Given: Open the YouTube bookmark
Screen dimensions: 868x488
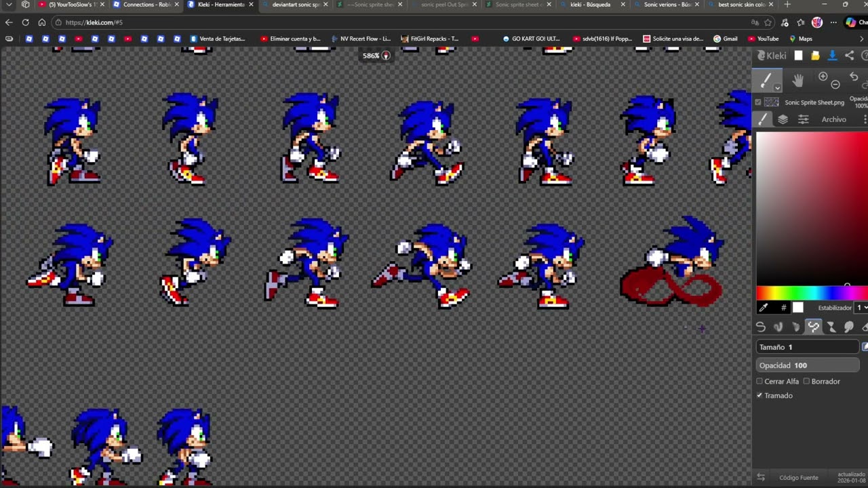Looking at the screenshot, I should click(x=763, y=39).
